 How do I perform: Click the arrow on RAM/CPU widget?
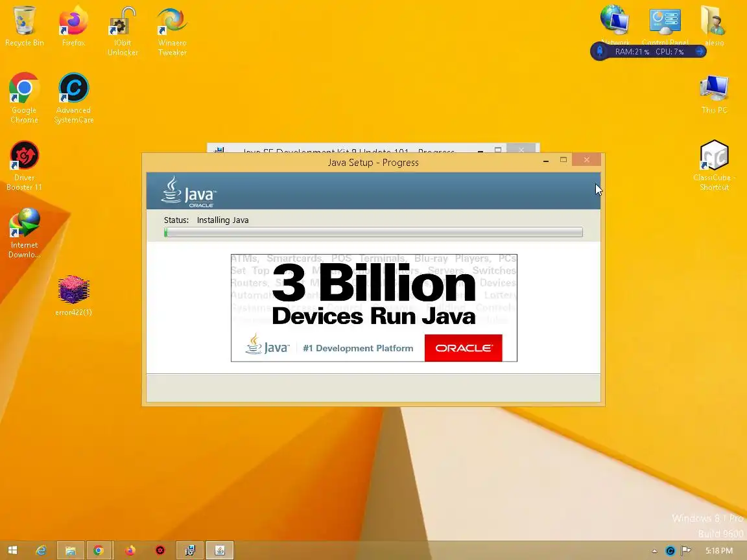point(700,51)
